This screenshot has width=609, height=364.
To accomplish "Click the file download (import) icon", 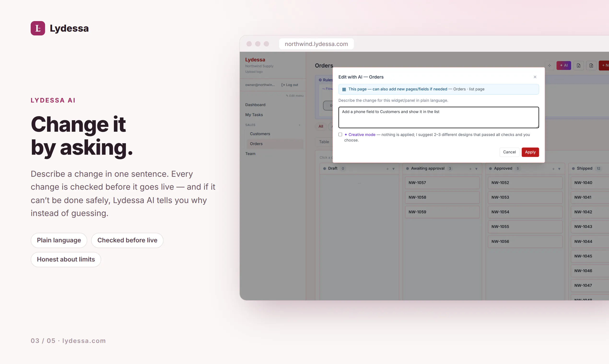I will pyautogui.click(x=579, y=65).
